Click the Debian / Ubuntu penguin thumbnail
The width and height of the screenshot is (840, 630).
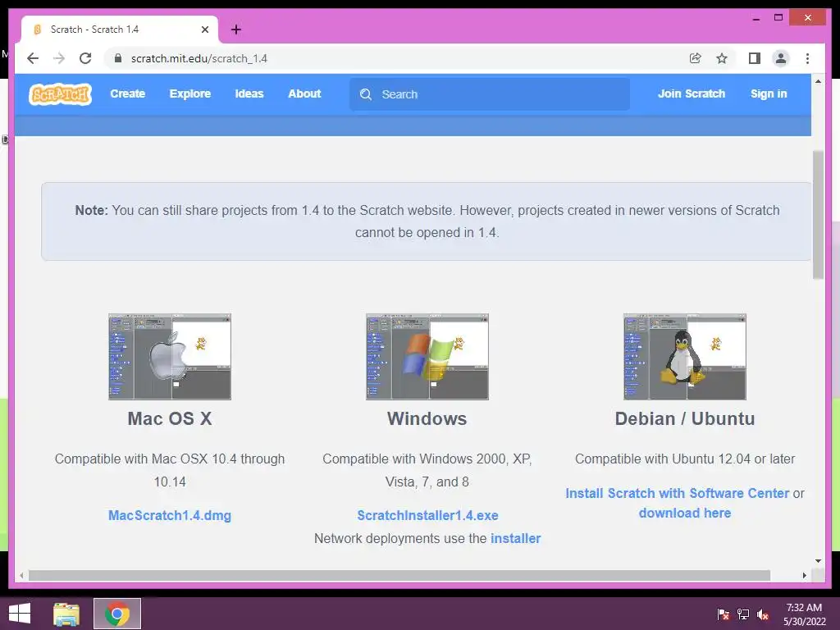[x=685, y=357]
